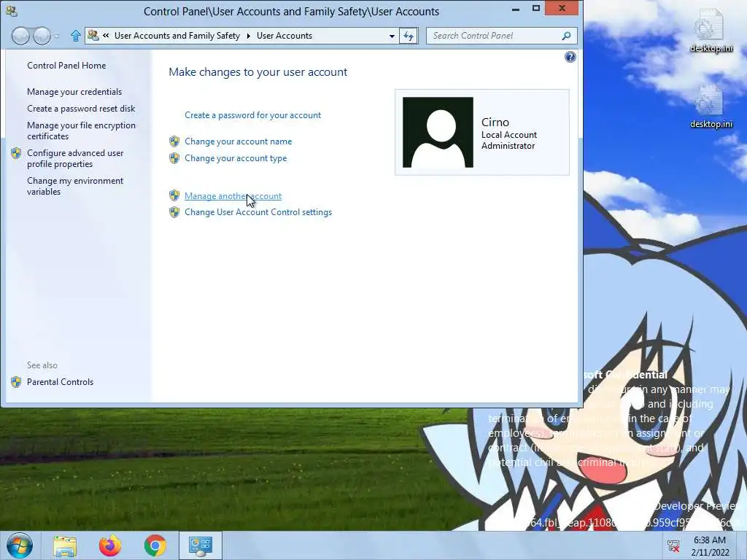Click shield icon beside Change your account name

pos(174,141)
